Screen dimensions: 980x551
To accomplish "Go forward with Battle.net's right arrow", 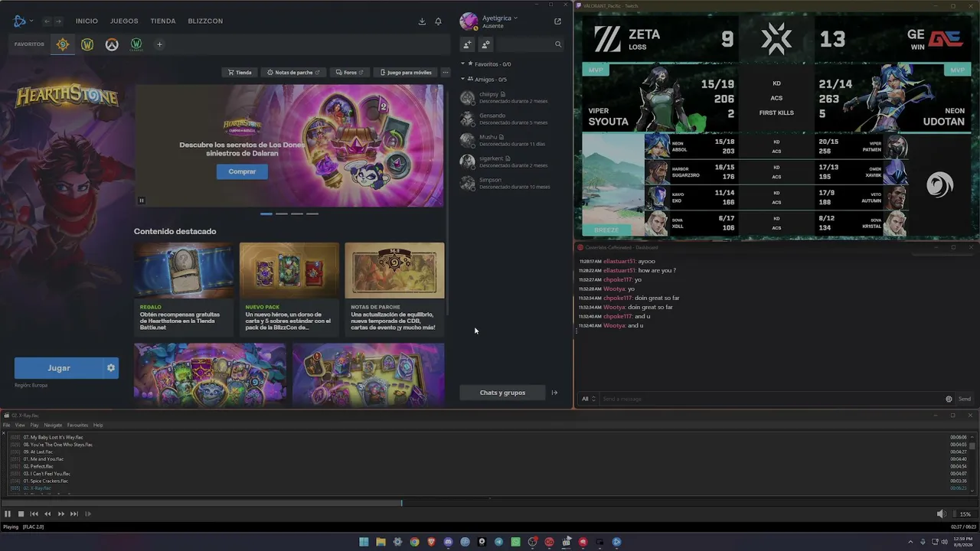I will coord(57,21).
